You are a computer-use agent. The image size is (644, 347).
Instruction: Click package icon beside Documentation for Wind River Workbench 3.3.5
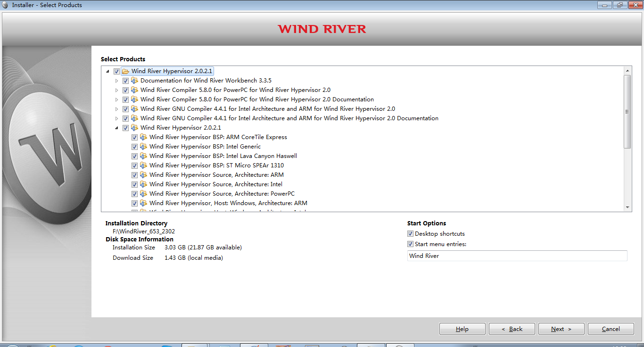pyautogui.click(x=134, y=81)
